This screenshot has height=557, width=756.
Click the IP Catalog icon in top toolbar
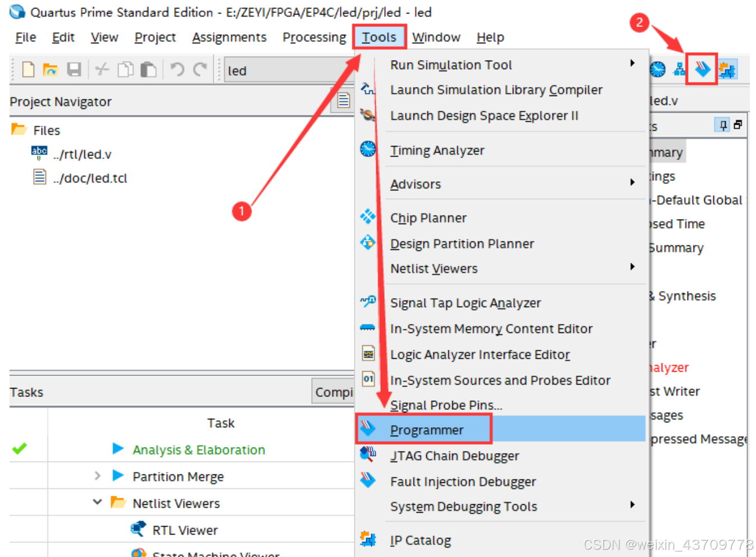(x=727, y=70)
